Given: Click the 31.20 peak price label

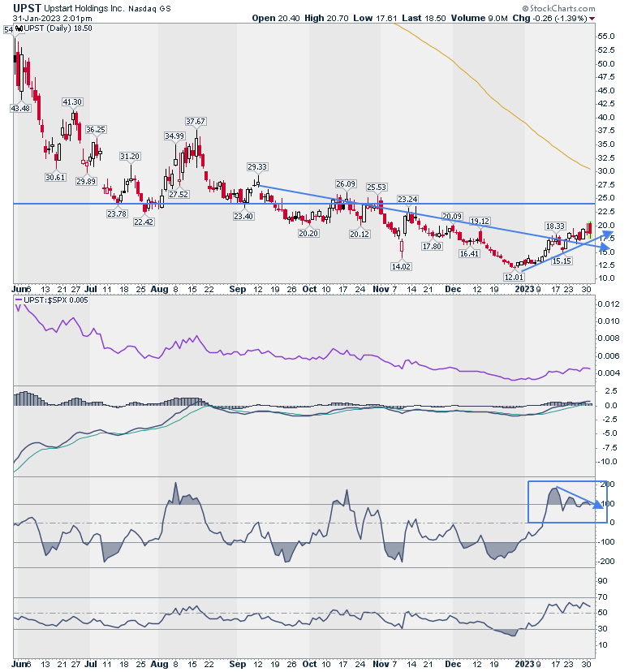Looking at the screenshot, I should (x=129, y=157).
